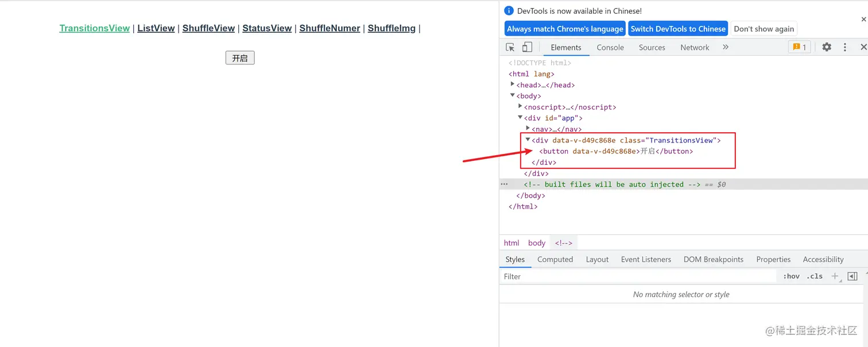Click Switch DevTools to Chinese button
Viewport: 868px width, 347px height.
click(x=678, y=29)
